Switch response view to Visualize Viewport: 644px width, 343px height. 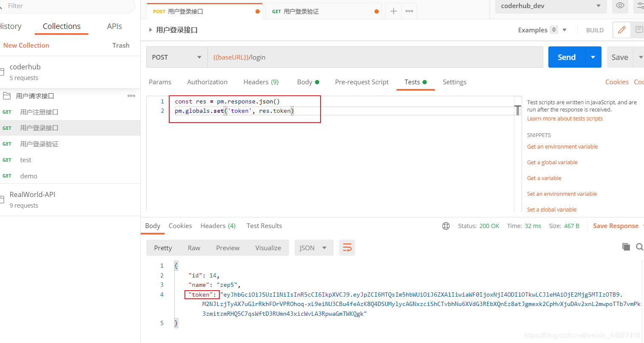pos(268,248)
